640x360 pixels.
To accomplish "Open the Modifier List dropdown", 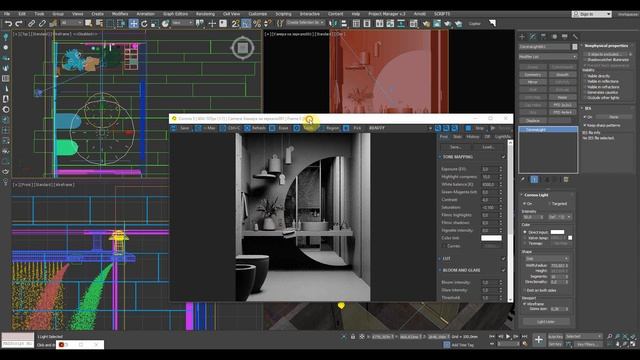I will coord(548,56).
